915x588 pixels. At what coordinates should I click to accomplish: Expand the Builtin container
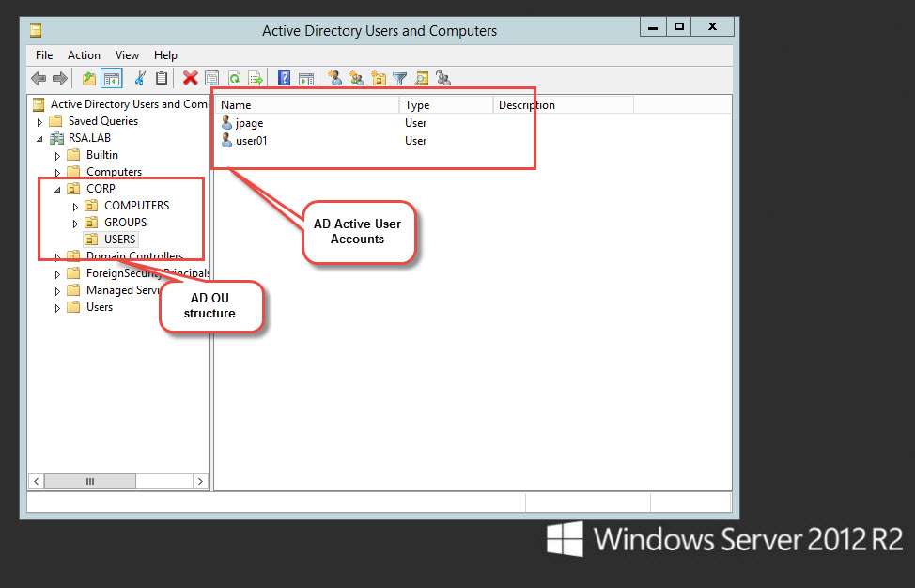[58, 156]
